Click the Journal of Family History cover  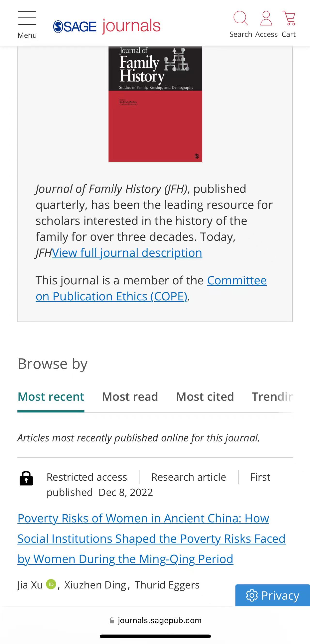(x=155, y=104)
